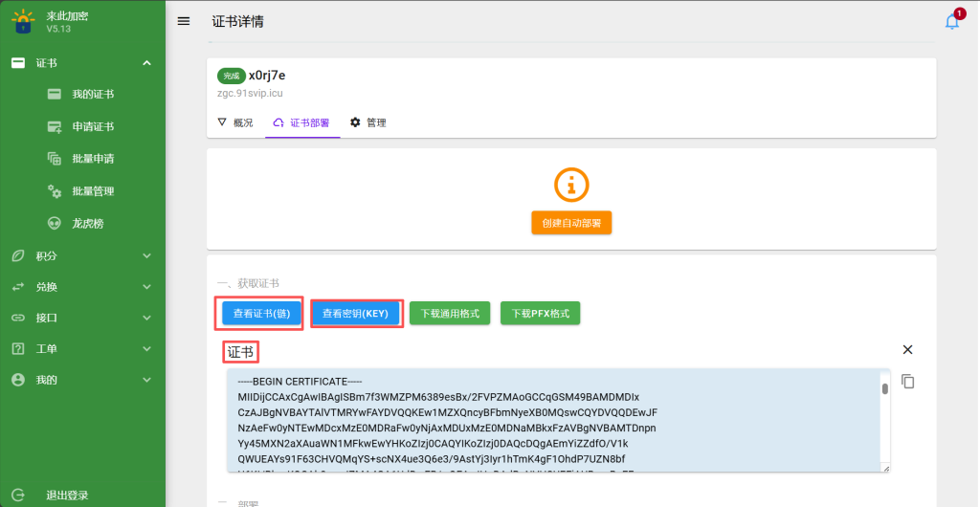The image size is (980, 507).
Task: Switch to the 概况 tab
Action: point(235,123)
